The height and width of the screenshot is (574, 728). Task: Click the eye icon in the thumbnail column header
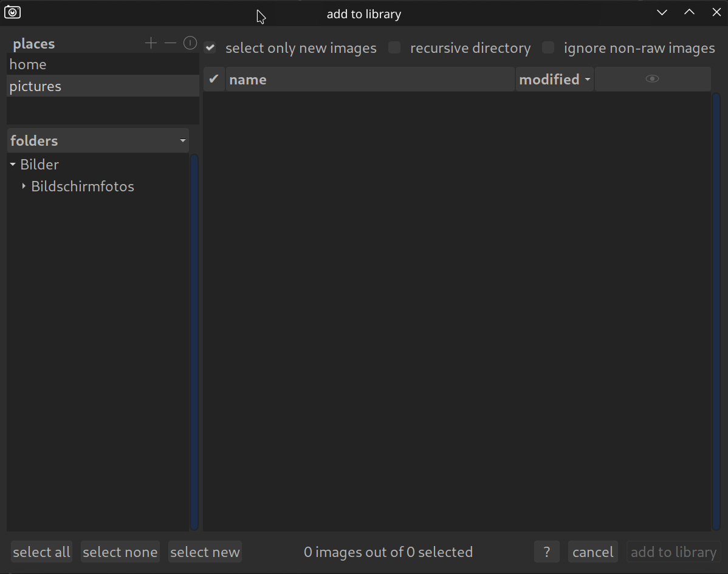pos(652,79)
